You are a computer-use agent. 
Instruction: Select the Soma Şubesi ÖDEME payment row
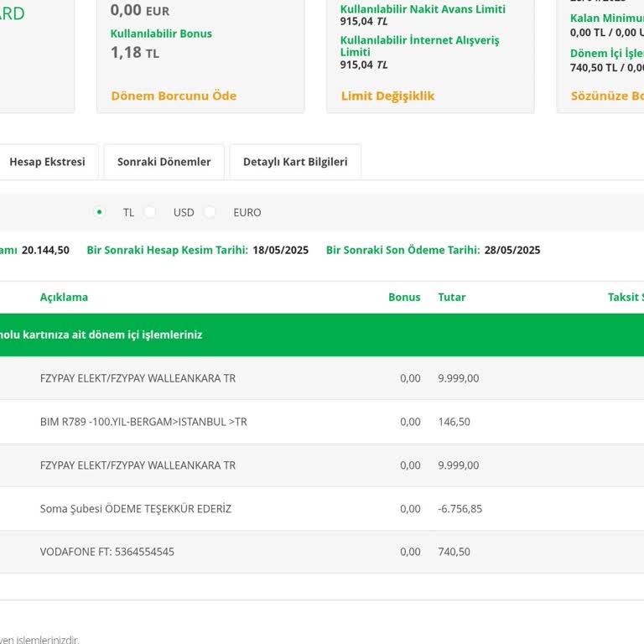point(135,509)
